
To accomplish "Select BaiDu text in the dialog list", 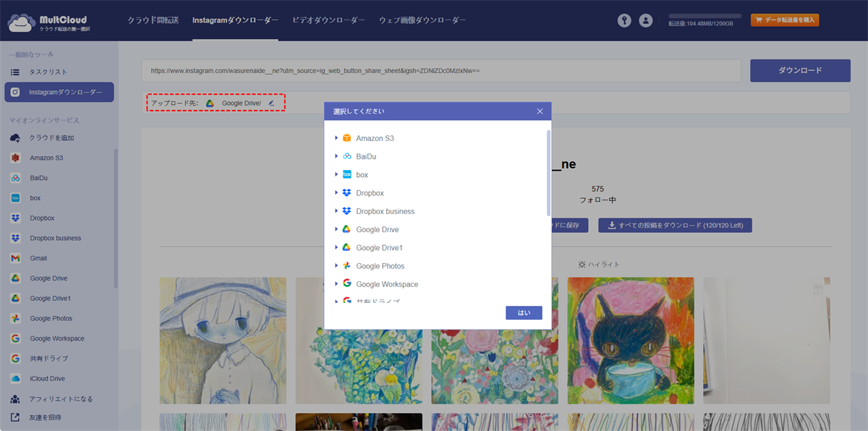I will point(366,156).
